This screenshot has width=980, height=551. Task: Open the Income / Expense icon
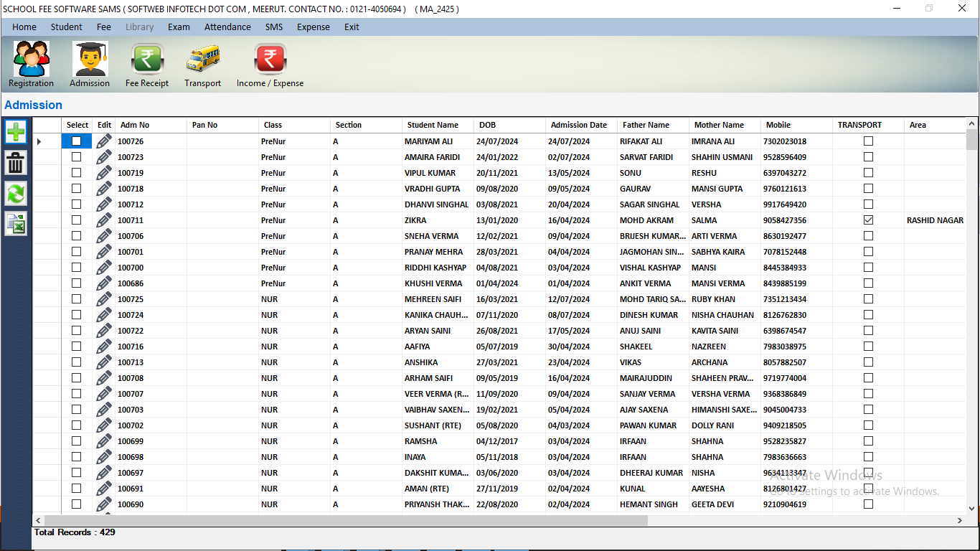[270, 60]
